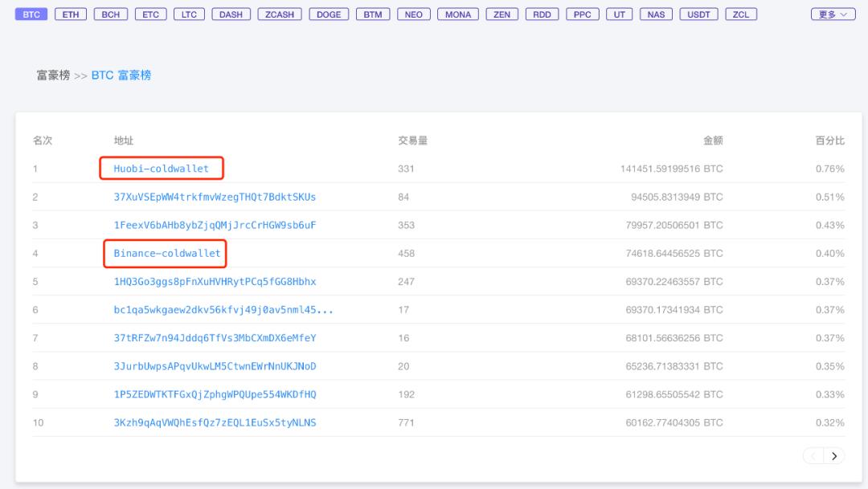Click the 富豪榜 breadcrumb root
This screenshot has height=489, width=868.
(x=53, y=75)
